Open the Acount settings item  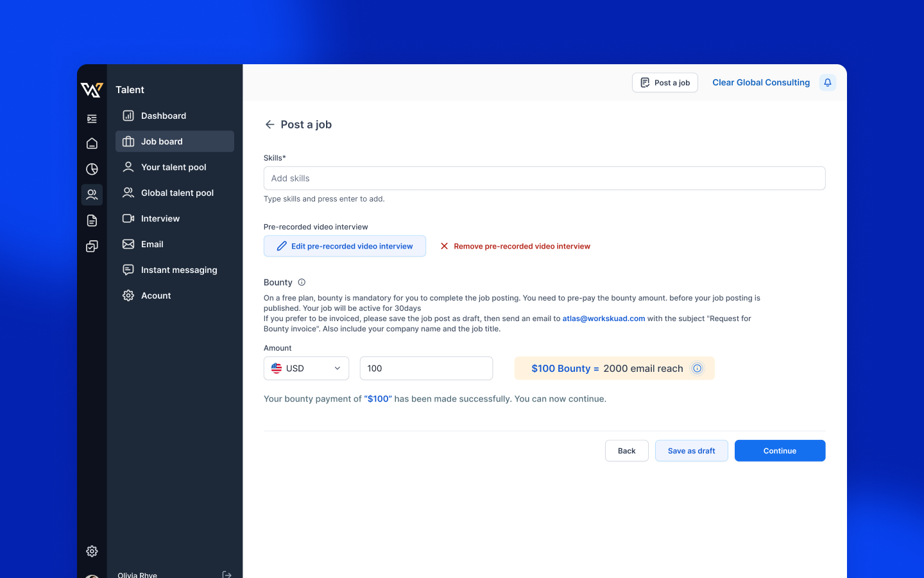pyautogui.click(x=175, y=295)
